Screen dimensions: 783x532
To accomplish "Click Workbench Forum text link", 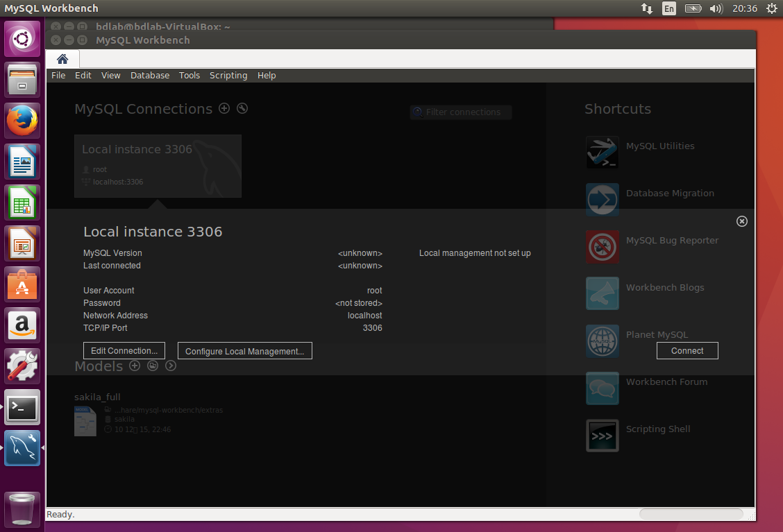I will [666, 381].
